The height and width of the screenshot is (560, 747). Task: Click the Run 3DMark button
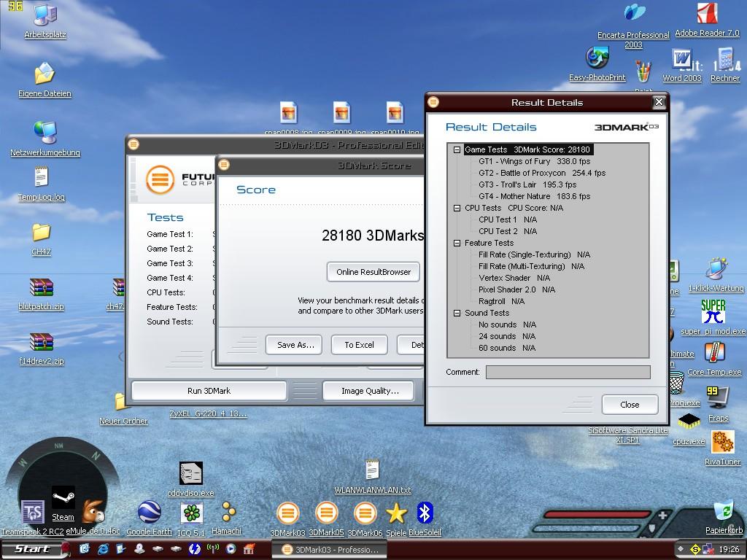[x=209, y=391]
